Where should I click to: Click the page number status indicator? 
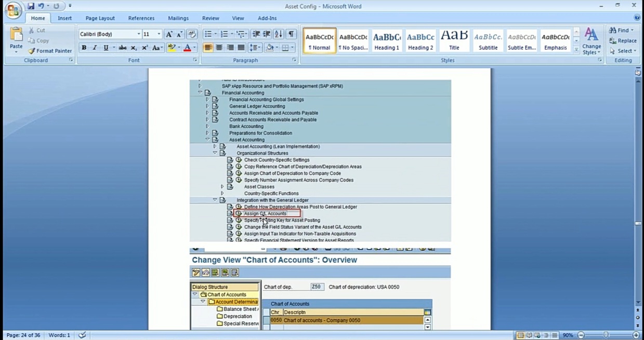coord(23,335)
